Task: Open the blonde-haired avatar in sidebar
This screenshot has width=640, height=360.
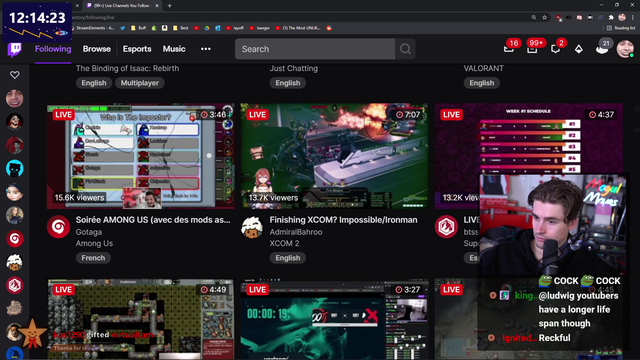Action: tap(15, 215)
